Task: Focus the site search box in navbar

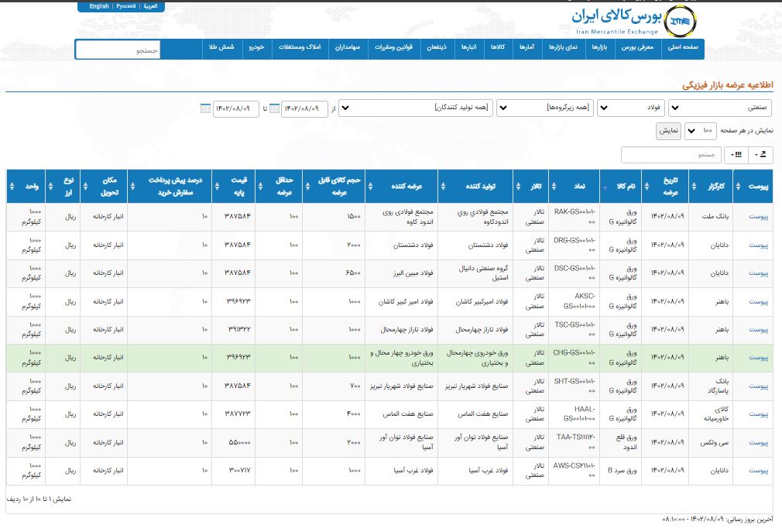Action: click(118, 50)
